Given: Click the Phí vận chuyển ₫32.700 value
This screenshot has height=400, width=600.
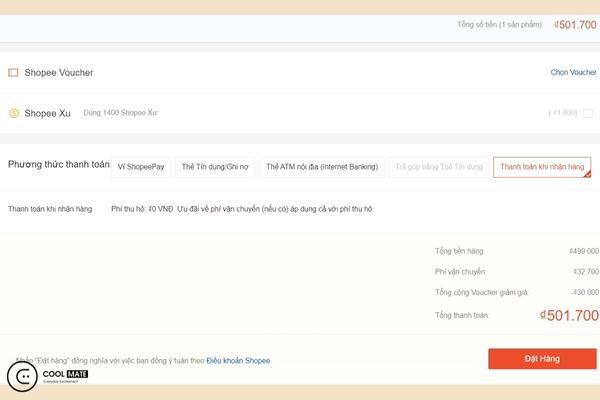Looking at the screenshot, I should pyautogui.click(x=584, y=271).
